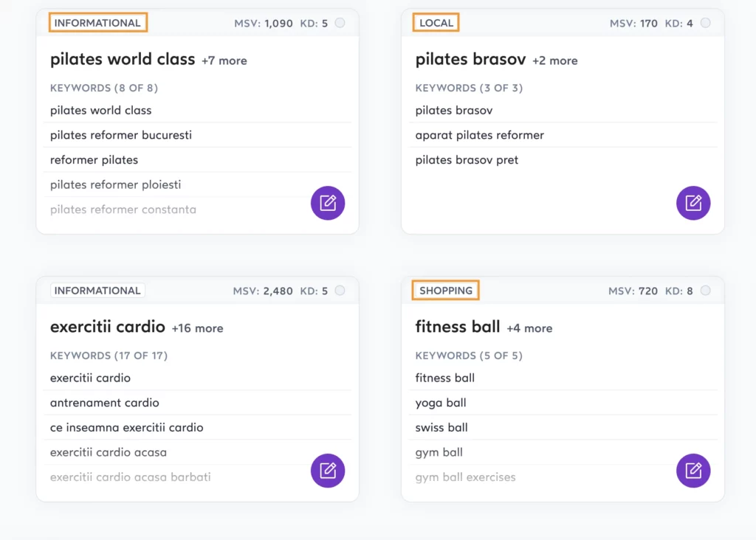
Task: Expand "+2 more" next to pilates brasov
Action: point(555,60)
